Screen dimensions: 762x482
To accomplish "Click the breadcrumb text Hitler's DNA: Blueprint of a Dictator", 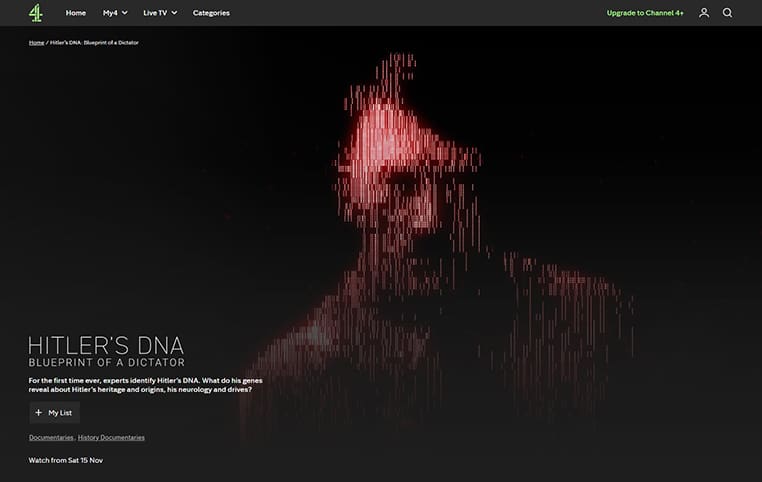I will tap(94, 43).
